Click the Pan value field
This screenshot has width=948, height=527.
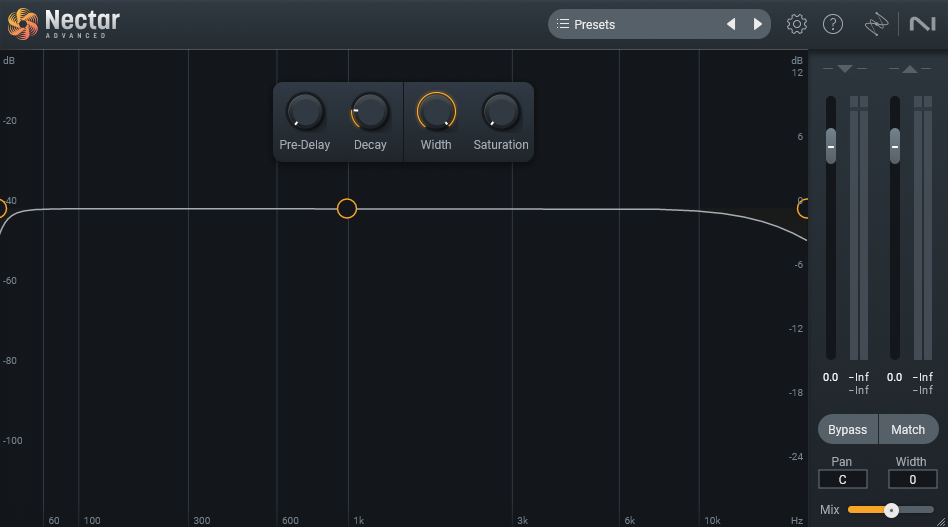click(842, 479)
